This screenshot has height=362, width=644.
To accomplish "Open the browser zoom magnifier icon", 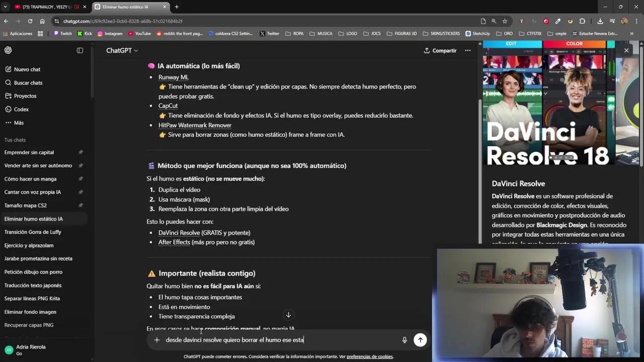I will click(494, 21).
